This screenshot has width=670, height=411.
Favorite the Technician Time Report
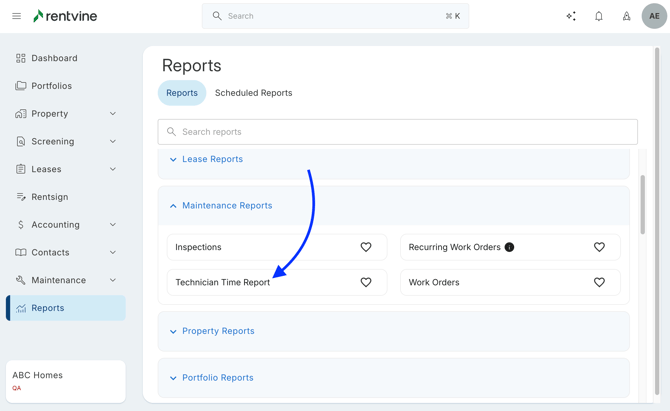[x=366, y=283]
